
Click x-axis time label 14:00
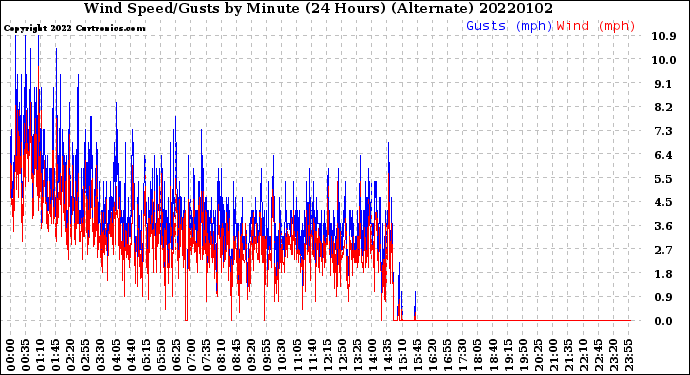tap(372, 355)
